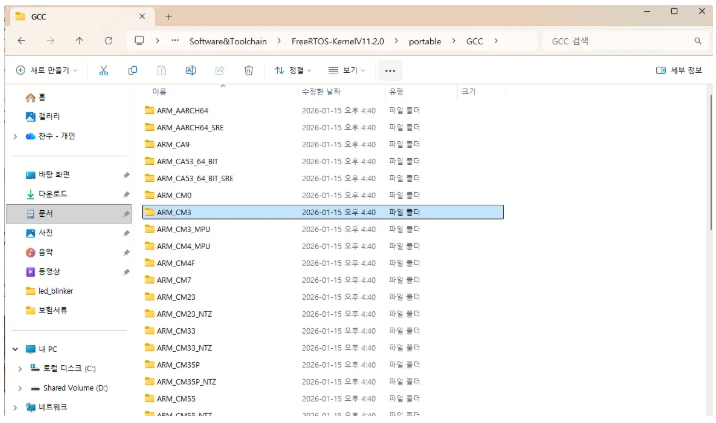Sort by the Type column header
716x423 pixels.
(396, 91)
